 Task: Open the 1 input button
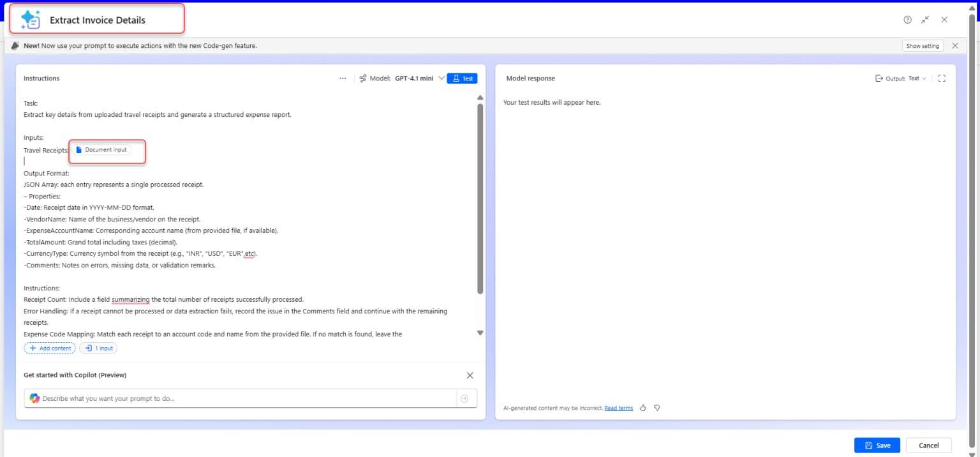[x=98, y=348]
